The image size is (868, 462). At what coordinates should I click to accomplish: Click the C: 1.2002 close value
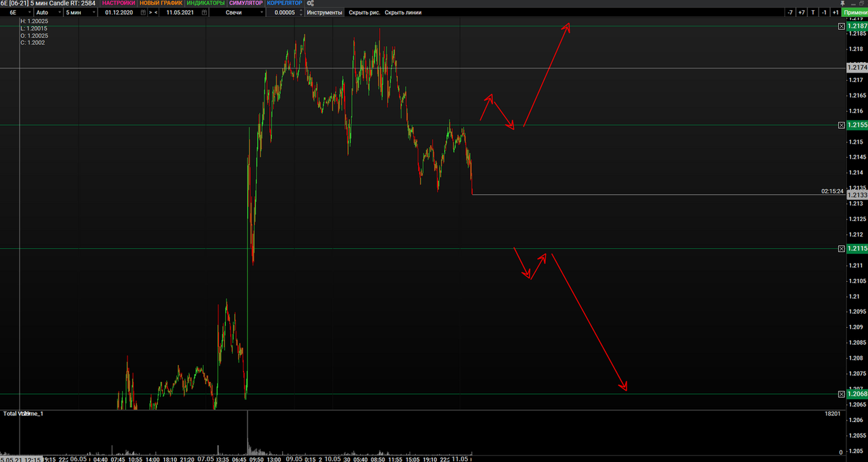tap(33, 43)
